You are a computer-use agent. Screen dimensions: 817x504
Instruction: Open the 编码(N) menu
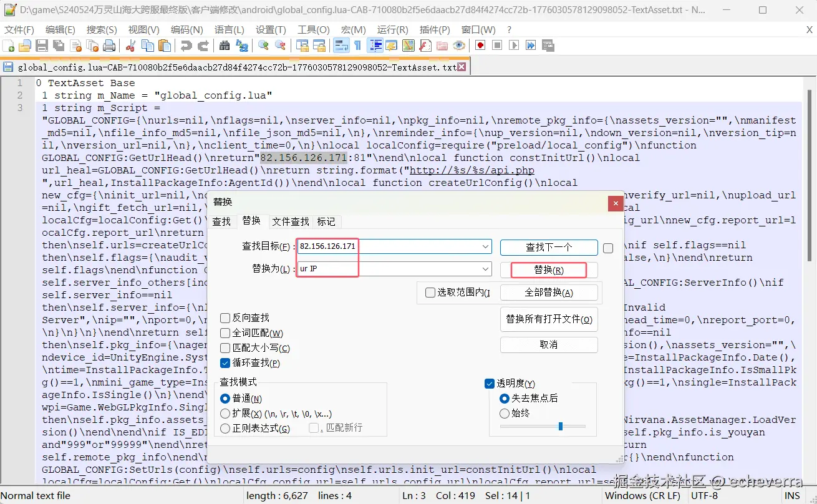coord(187,30)
